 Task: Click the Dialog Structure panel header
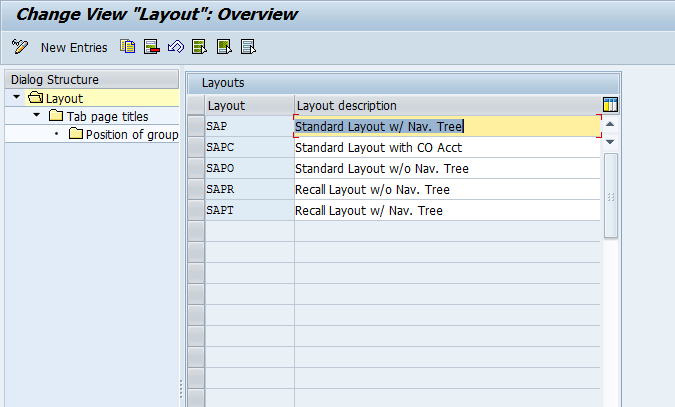point(92,80)
